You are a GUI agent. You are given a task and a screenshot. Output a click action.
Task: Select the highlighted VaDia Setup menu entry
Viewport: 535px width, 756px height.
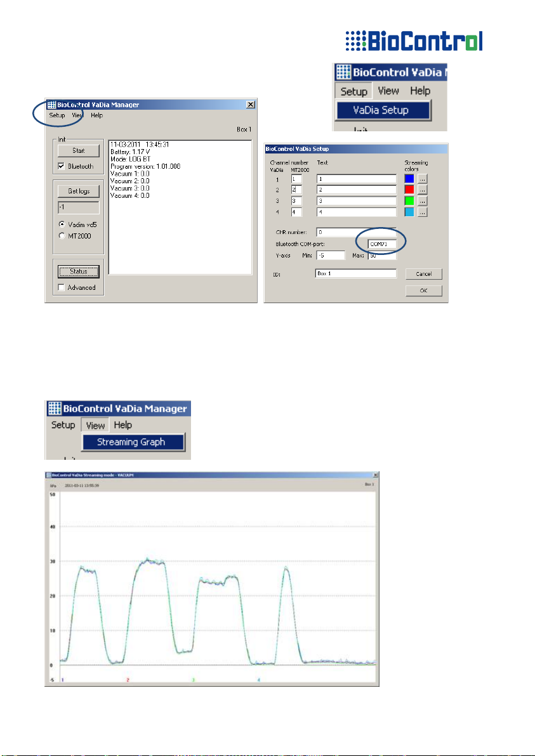[383, 110]
